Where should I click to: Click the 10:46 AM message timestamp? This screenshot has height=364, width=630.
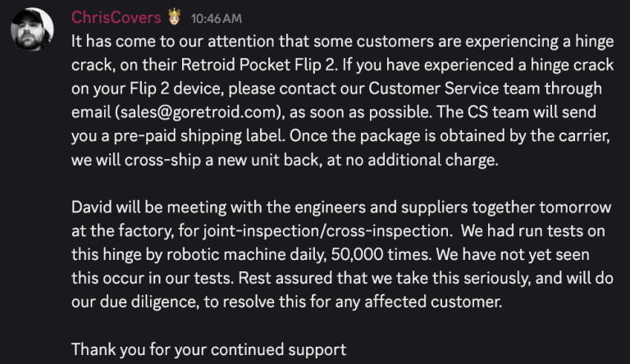point(217,19)
